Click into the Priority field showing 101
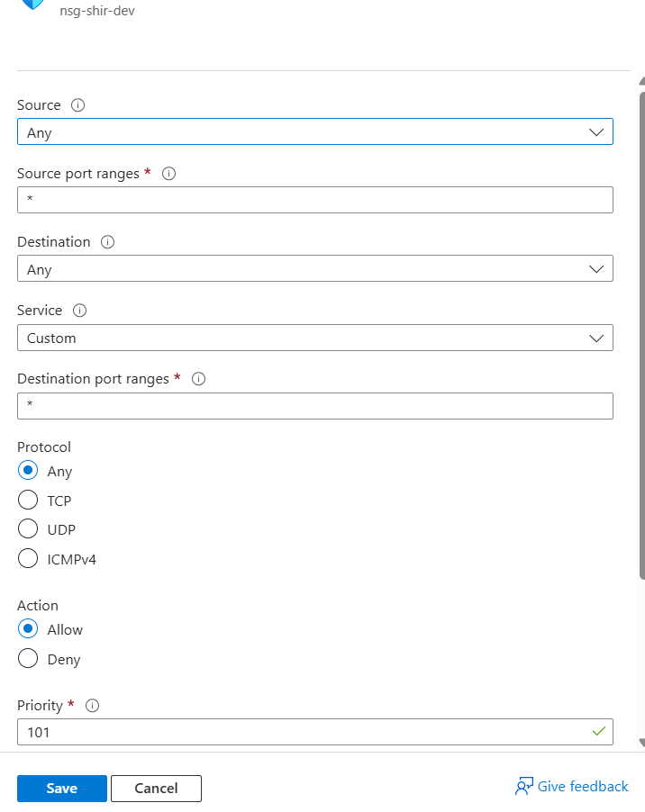The height and width of the screenshot is (812, 645). tap(315, 732)
